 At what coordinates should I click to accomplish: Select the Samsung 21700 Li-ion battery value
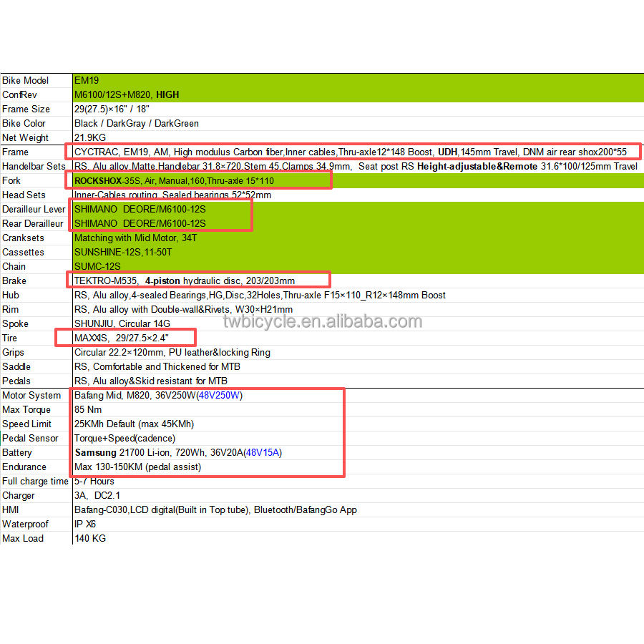178,453
